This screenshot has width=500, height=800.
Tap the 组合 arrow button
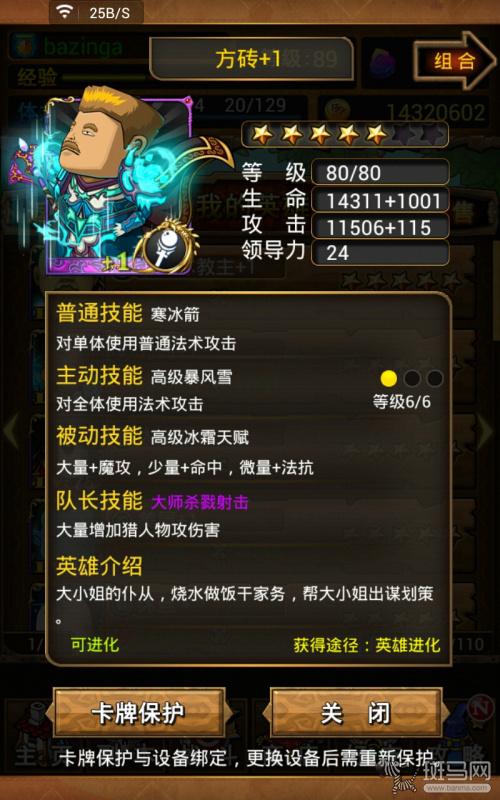(x=454, y=61)
